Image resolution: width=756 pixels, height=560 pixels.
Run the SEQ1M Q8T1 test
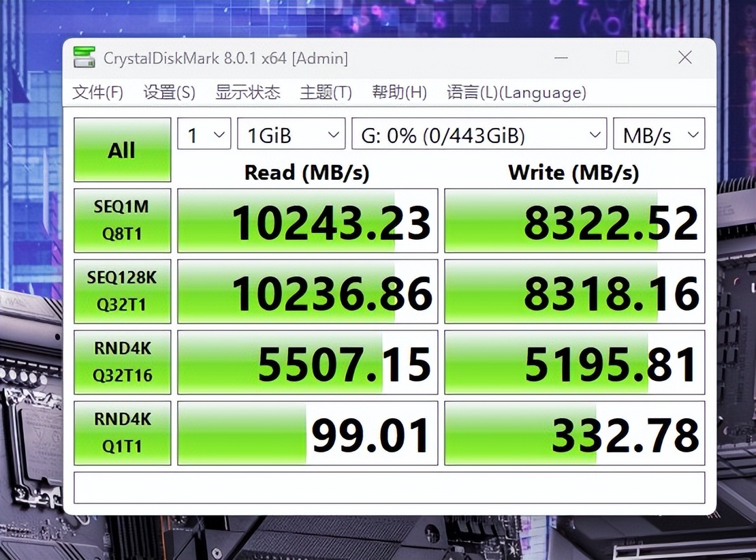(123, 221)
